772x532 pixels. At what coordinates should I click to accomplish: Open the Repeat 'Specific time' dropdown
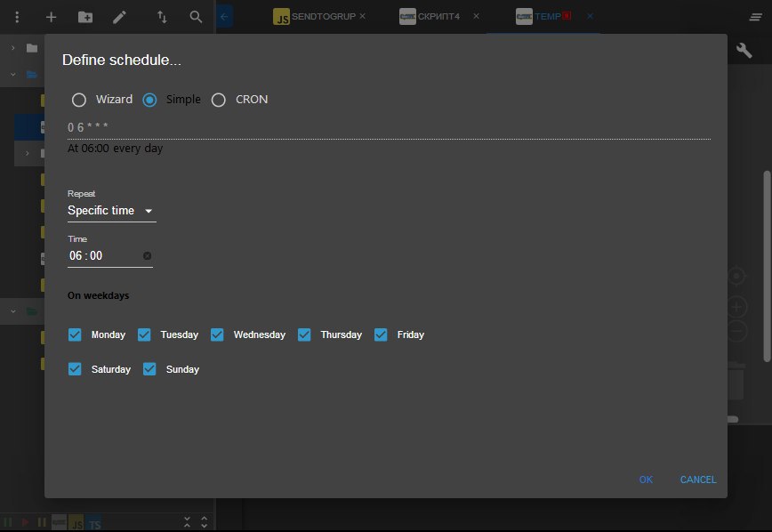coord(112,211)
